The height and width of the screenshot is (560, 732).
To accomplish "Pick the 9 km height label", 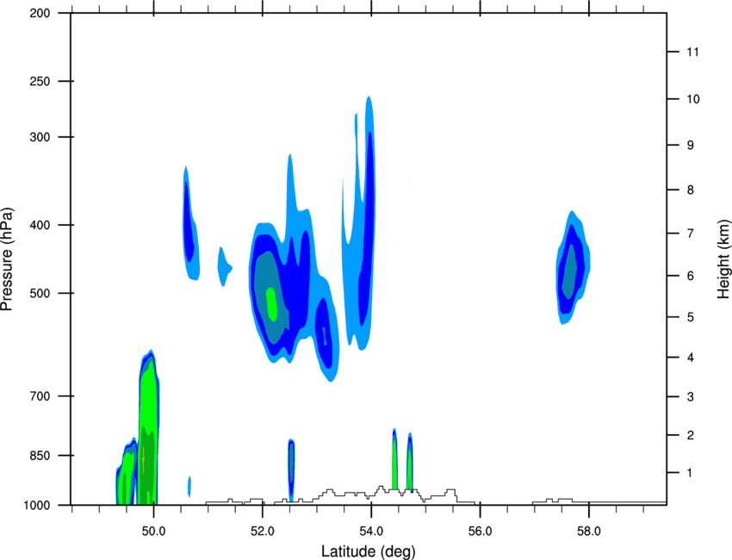I will pos(691,146).
